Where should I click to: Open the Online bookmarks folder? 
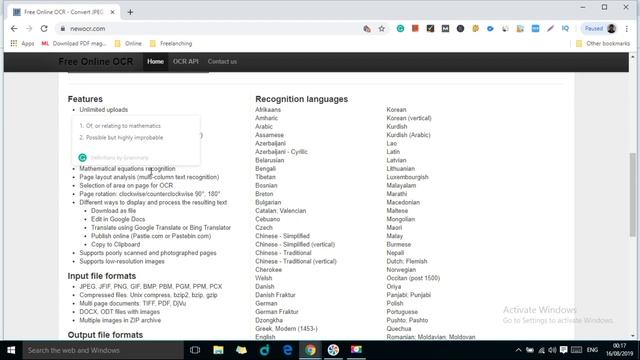[128, 43]
